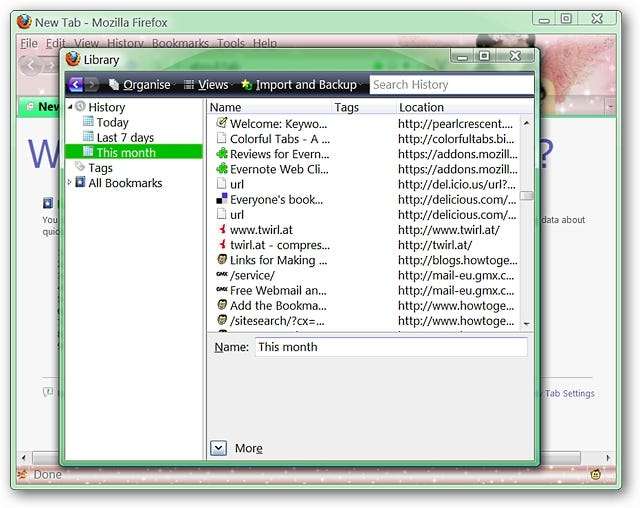Viewport: 640px width, 508px height.
Task: Click GMX icon of Free Webmail an...
Action: click(x=222, y=289)
